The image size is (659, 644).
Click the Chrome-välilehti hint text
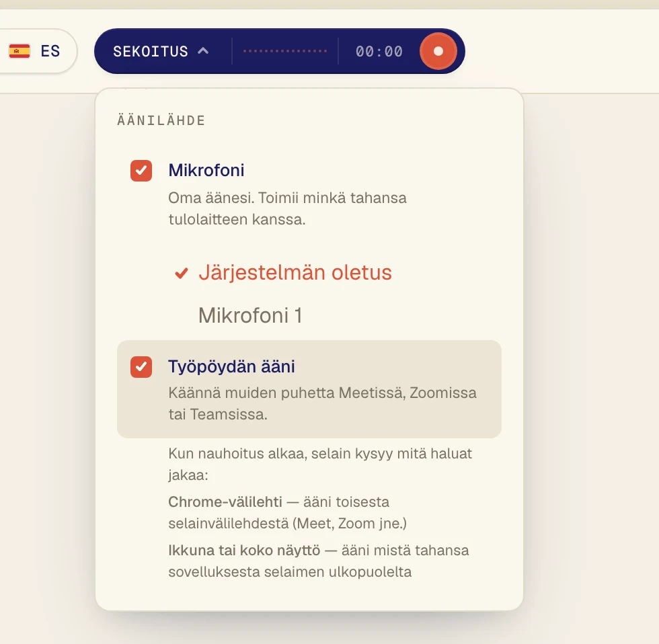click(288, 512)
